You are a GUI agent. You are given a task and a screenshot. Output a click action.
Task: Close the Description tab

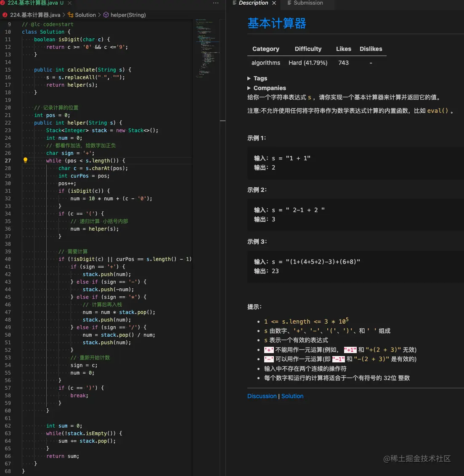point(274,3)
